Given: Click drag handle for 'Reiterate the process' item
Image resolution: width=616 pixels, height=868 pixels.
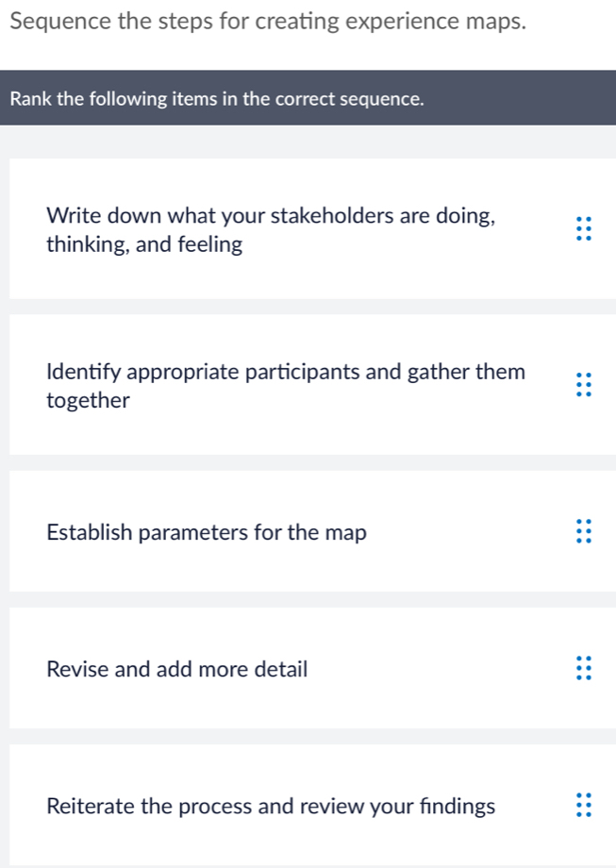Looking at the screenshot, I should point(584,807).
